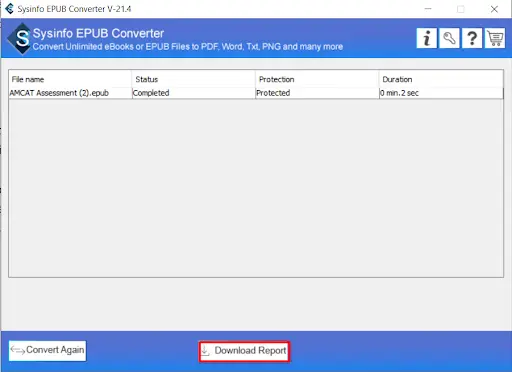Minimize the Sysinfo EPUB Converter window

[428, 9]
